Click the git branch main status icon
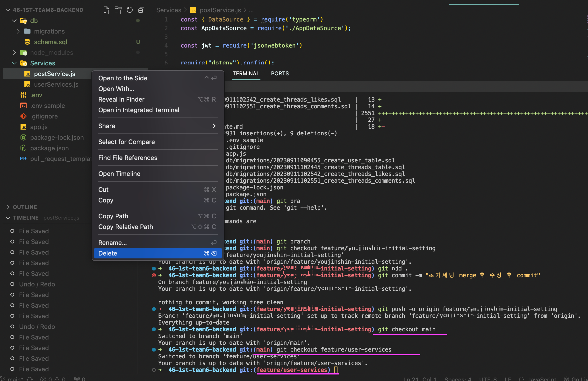The image size is (588, 381). 3,379
